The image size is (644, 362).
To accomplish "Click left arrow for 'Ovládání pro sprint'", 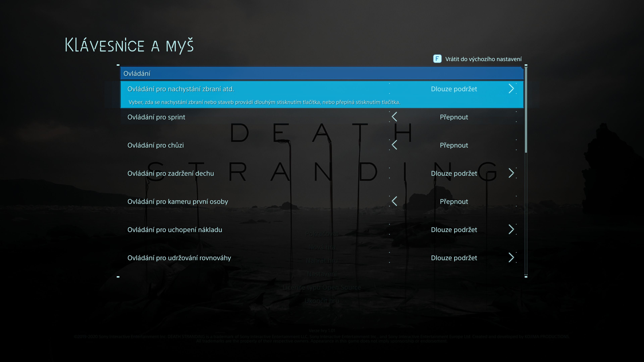I will pyautogui.click(x=394, y=117).
